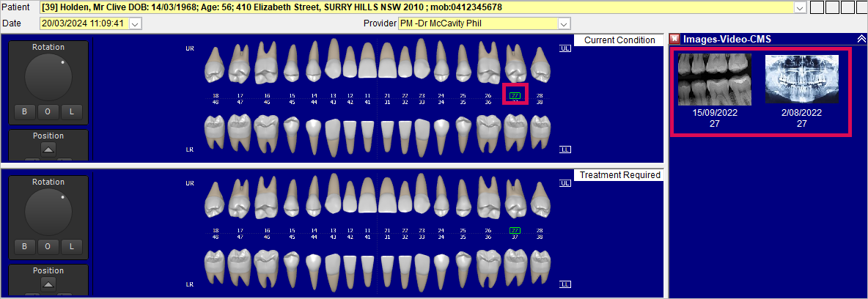
Task: Open the 2/08/2022 panoramic x-ray thumbnail
Action: coord(801,79)
